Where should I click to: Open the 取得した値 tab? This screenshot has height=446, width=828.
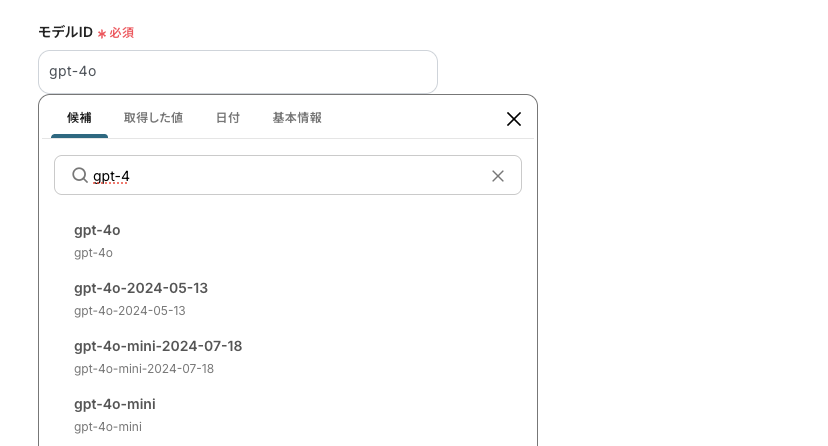(x=153, y=117)
